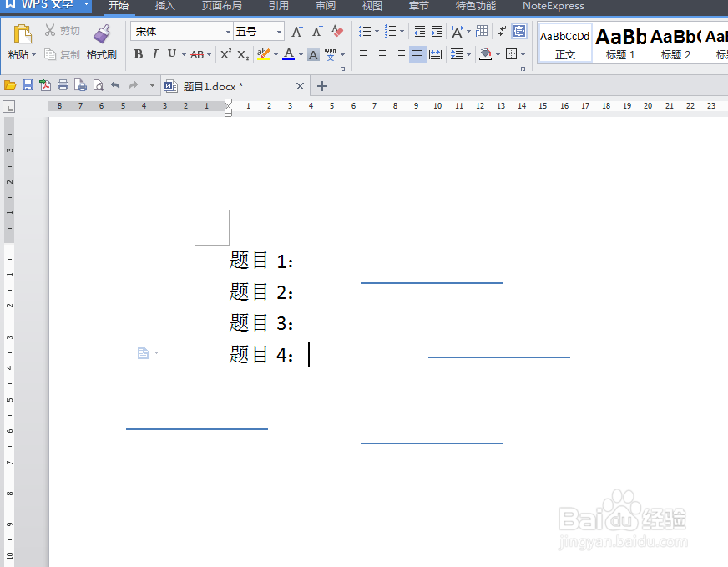Viewport: 728px width, 567px height.
Task: Open numbered list dropdown arrow
Action: click(x=402, y=32)
